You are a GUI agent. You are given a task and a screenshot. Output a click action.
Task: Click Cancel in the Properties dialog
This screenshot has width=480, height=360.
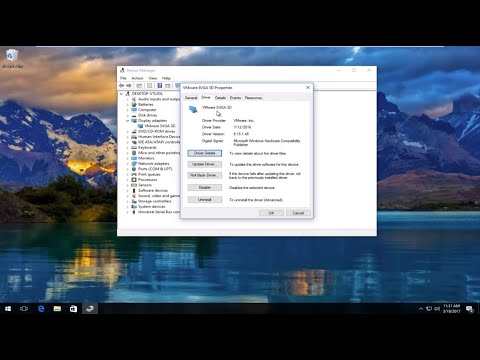pos(298,213)
